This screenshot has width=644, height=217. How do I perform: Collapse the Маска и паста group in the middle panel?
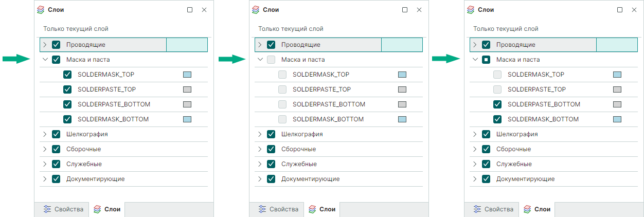tap(260, 60)
